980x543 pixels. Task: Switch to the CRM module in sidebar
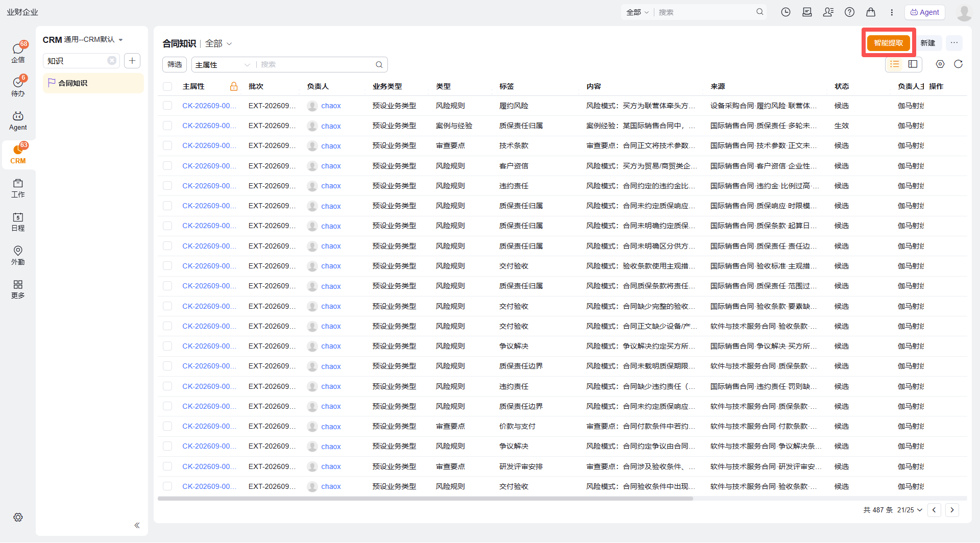tap(18, 154)
